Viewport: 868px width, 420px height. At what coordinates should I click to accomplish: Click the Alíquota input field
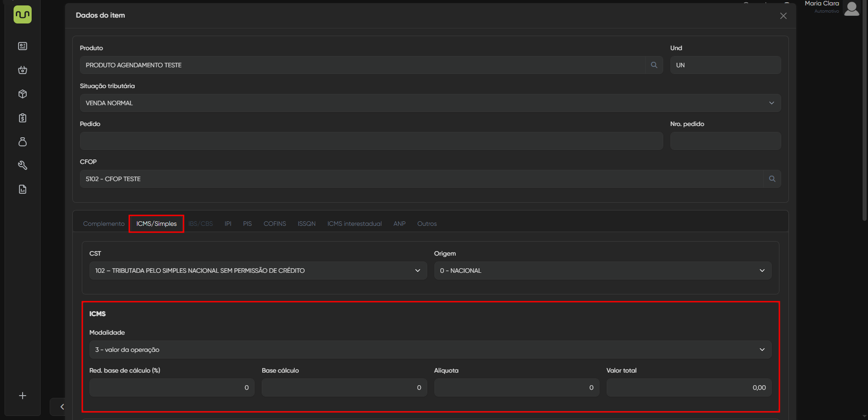(x=516, y=387)
